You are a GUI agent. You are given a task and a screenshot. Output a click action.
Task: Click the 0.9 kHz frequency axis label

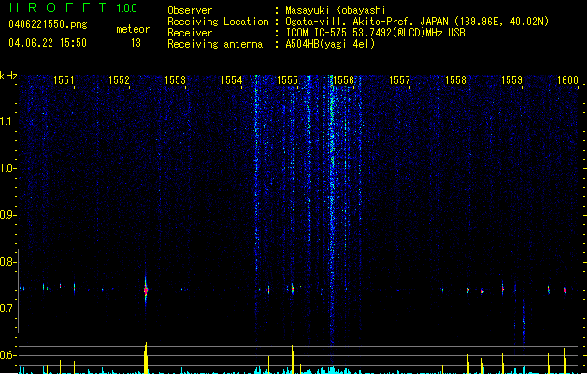pos(7,215)
